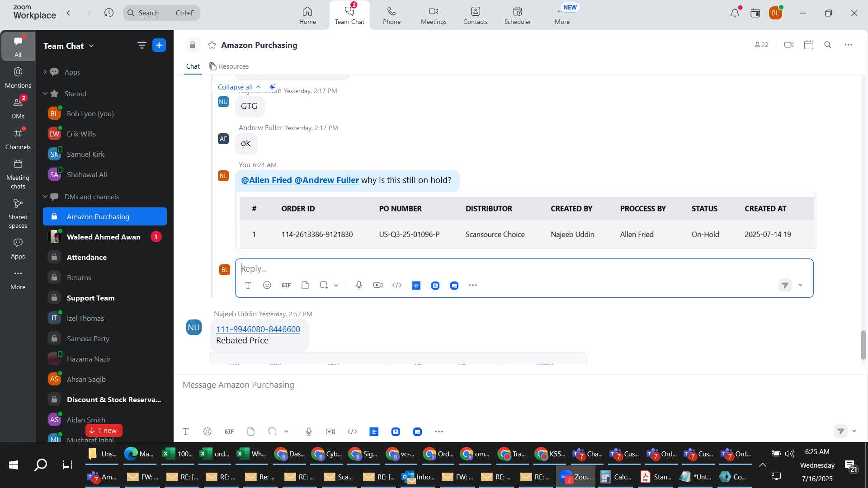The height and width of the screenshot is (488, 868).
Task: Open send options dropdown in main message box
Action: [854, 431]
